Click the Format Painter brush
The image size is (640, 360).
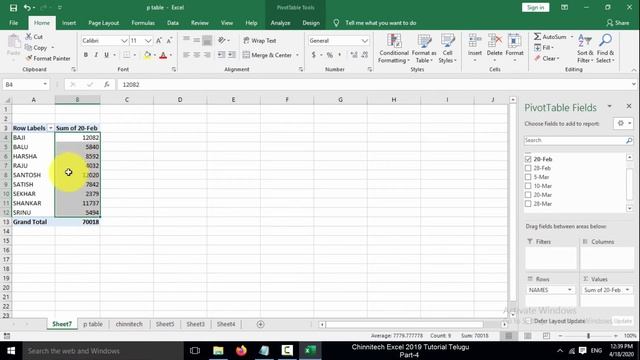tap(29, 58)
